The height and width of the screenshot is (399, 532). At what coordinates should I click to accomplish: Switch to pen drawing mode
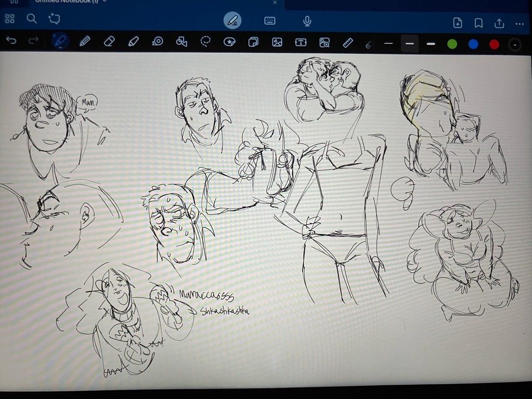(232, 21)
